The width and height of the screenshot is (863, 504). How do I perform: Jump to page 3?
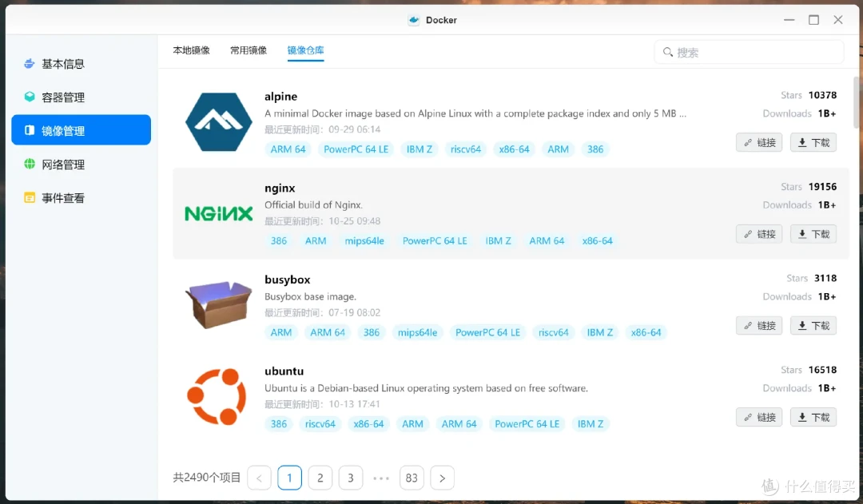click(x=351, y=478)
